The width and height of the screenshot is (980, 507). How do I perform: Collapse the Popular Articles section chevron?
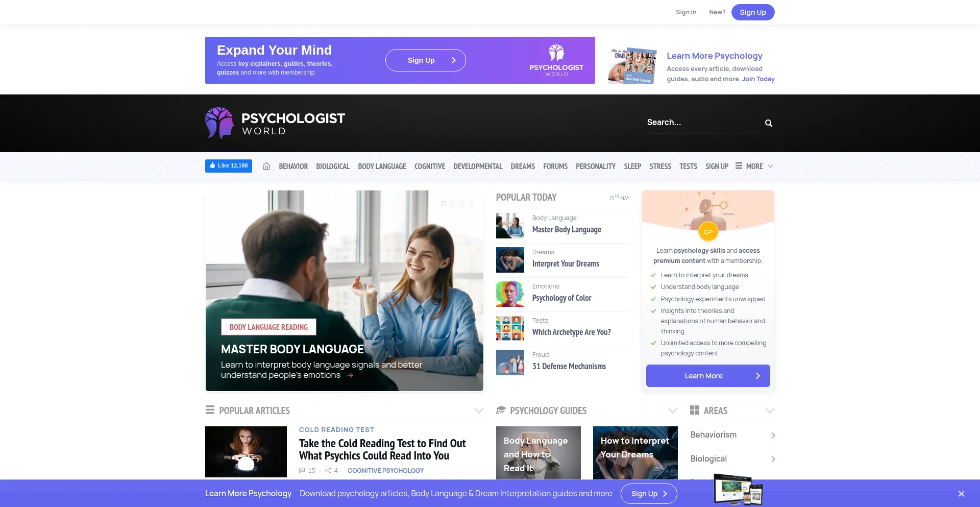coord(479,411)
